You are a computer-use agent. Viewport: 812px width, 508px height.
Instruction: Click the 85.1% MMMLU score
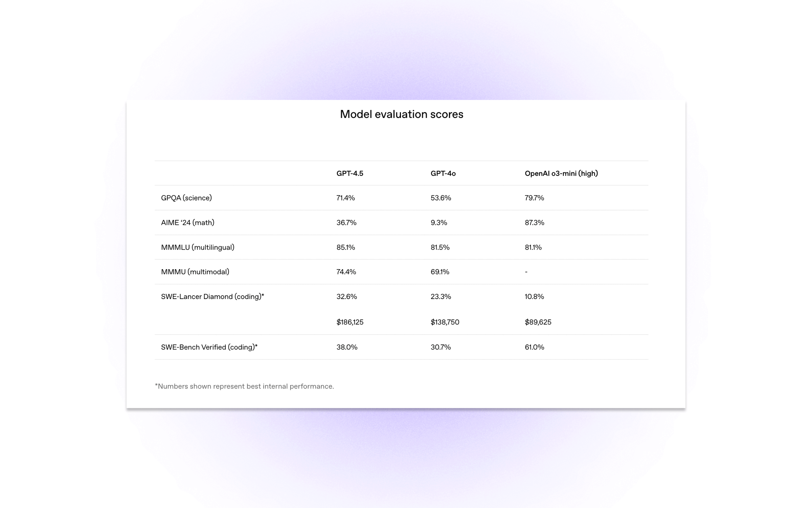346,247
